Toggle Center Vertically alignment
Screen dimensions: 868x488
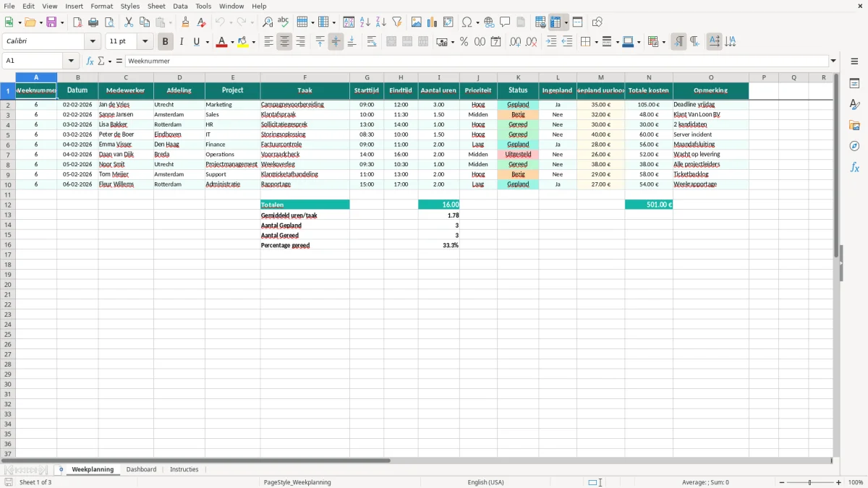[x=336, y=42]
